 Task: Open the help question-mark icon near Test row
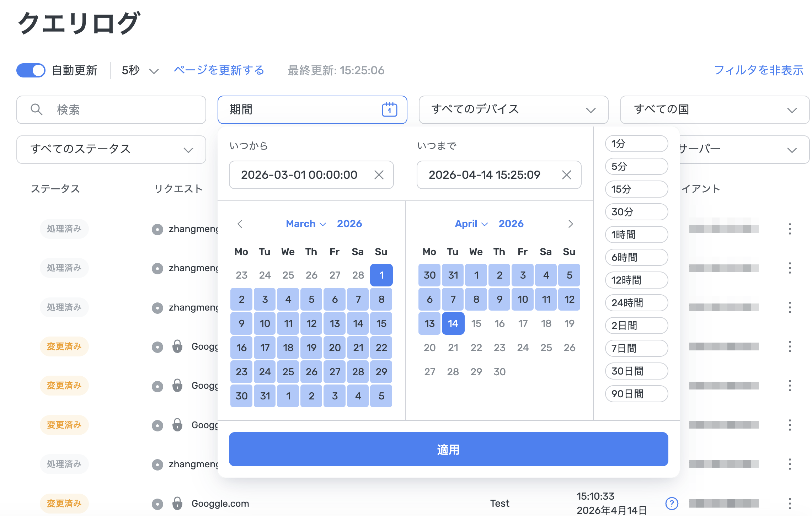[x=672, y=503]
